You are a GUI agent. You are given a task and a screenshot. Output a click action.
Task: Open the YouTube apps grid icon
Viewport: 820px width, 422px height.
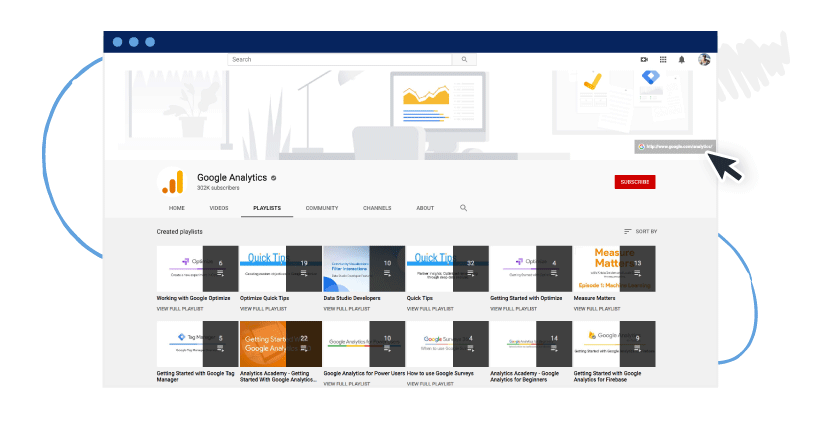point(663,60)
